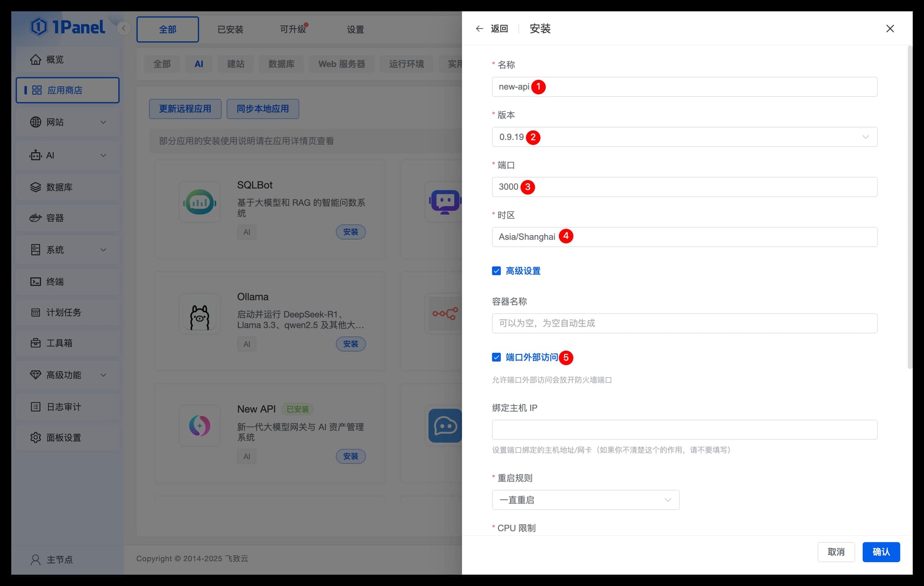Viewport: 924px width, 586px height.
Task: Uncheck the 高级设置 advanced settings checkbox
Action: click(496, 271)
